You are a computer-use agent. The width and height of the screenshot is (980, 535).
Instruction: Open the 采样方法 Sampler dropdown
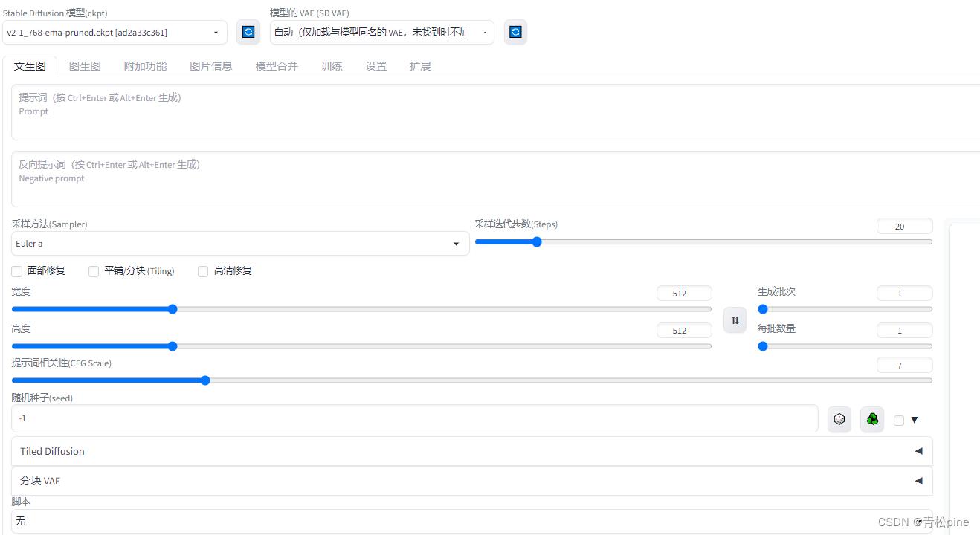(x=240, y=244)
